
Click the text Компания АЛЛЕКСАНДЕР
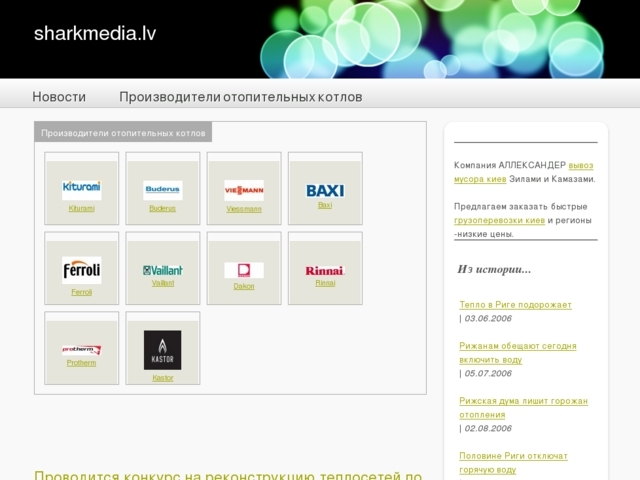tap(510, 165)
